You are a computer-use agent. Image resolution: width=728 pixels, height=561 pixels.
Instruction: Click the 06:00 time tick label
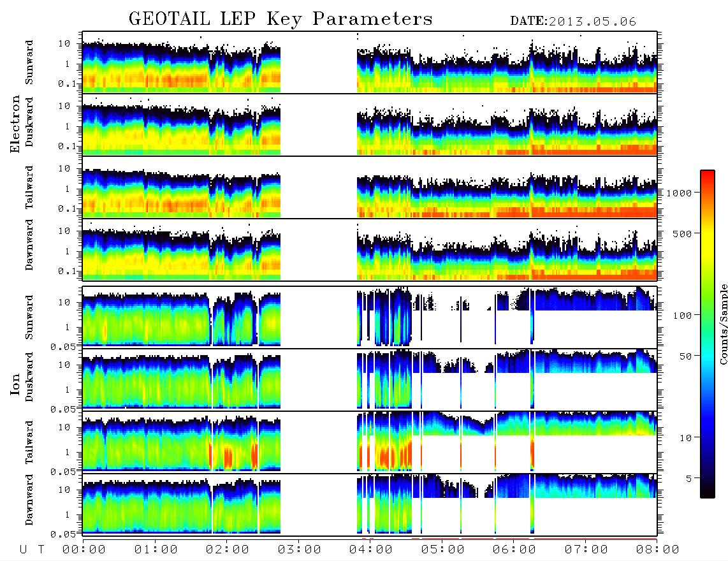point(514,550)
